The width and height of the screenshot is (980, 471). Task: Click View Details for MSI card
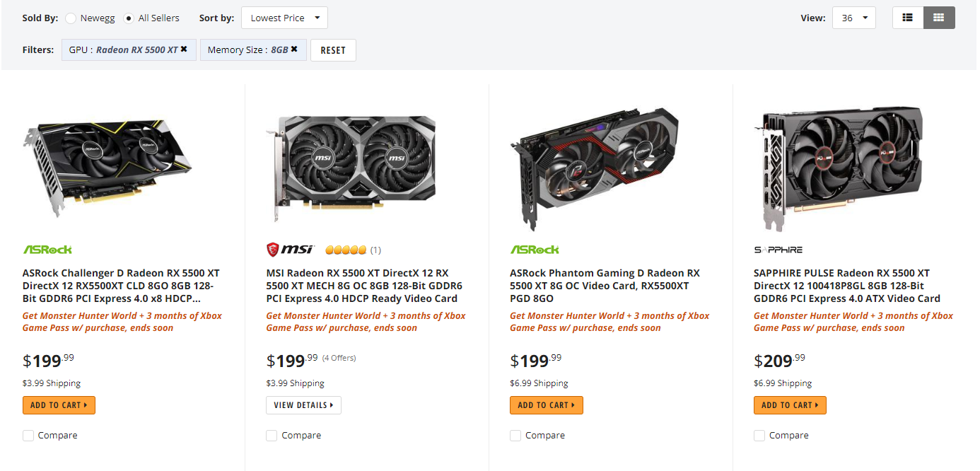tap(304, 405)
